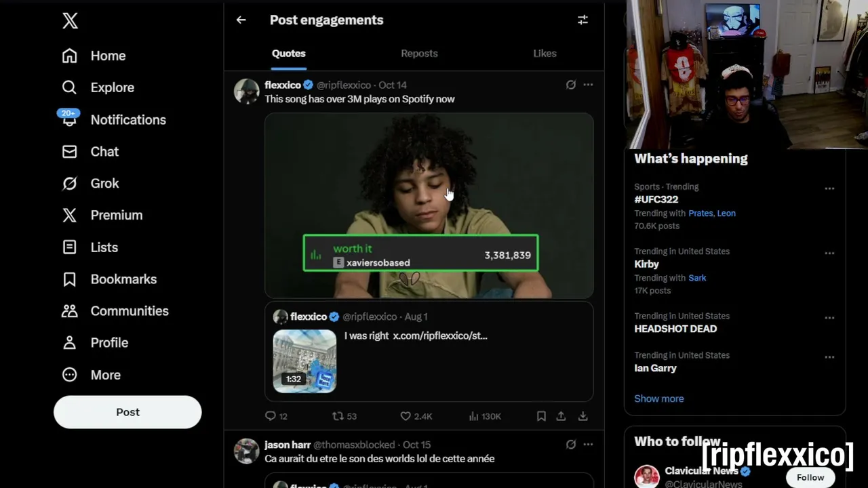Click Show more under What's happening

tap(659, 399)
